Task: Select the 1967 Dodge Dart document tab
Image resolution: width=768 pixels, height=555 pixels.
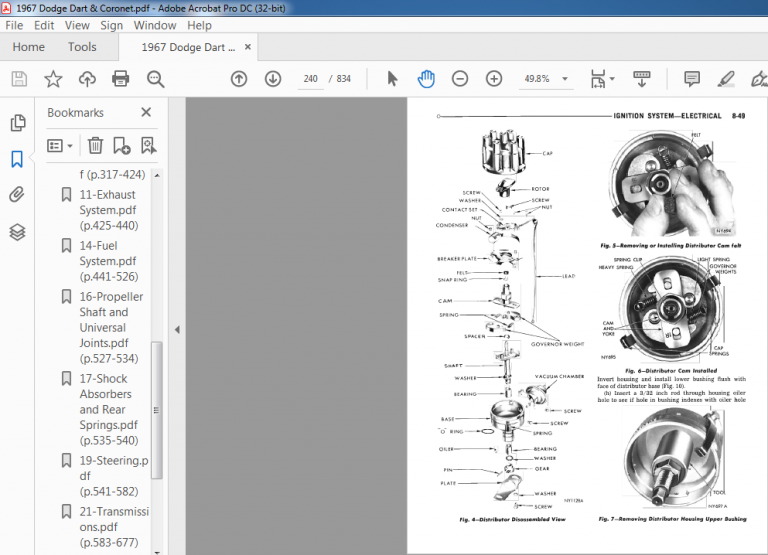Action: coord(188,47)
